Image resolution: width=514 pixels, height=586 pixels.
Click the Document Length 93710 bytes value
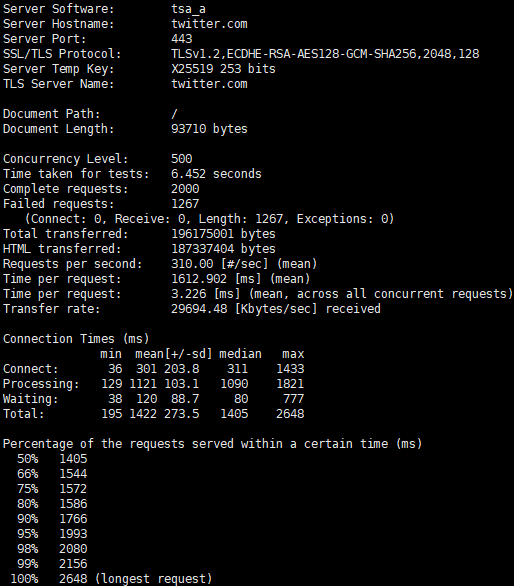tap(209, 129)
